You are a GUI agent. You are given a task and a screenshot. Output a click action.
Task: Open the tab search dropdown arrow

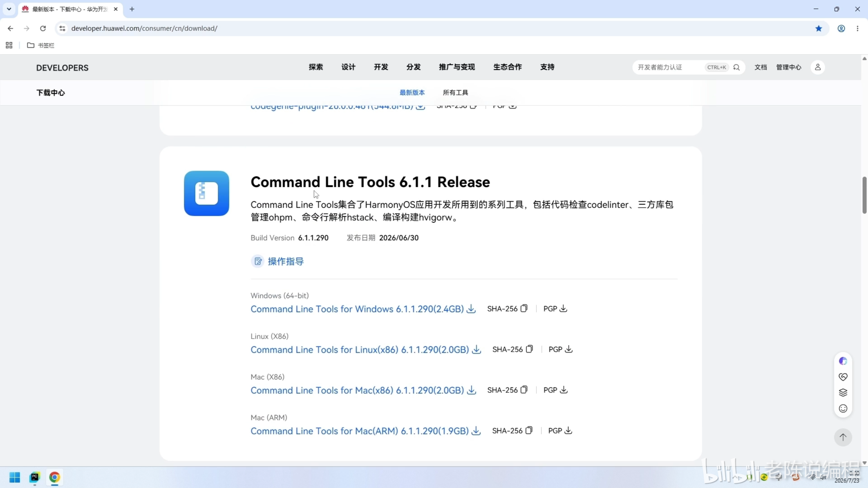(x=9, y=9)
